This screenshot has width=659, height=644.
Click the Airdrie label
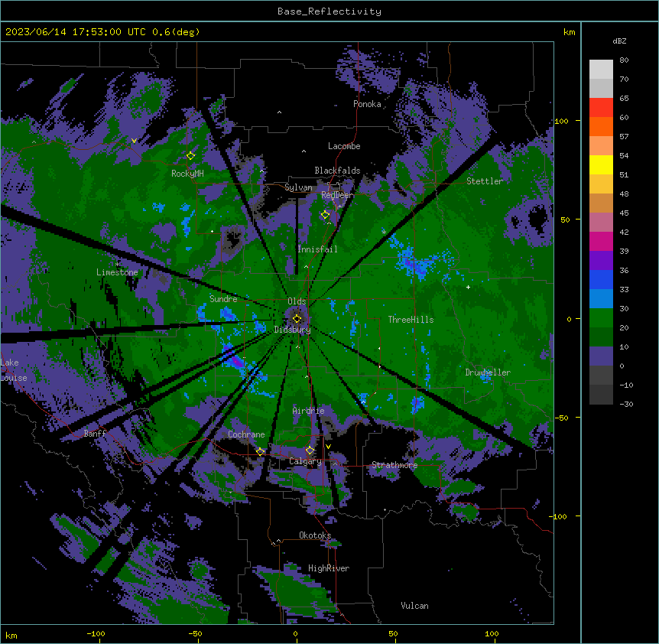(308, 411)
